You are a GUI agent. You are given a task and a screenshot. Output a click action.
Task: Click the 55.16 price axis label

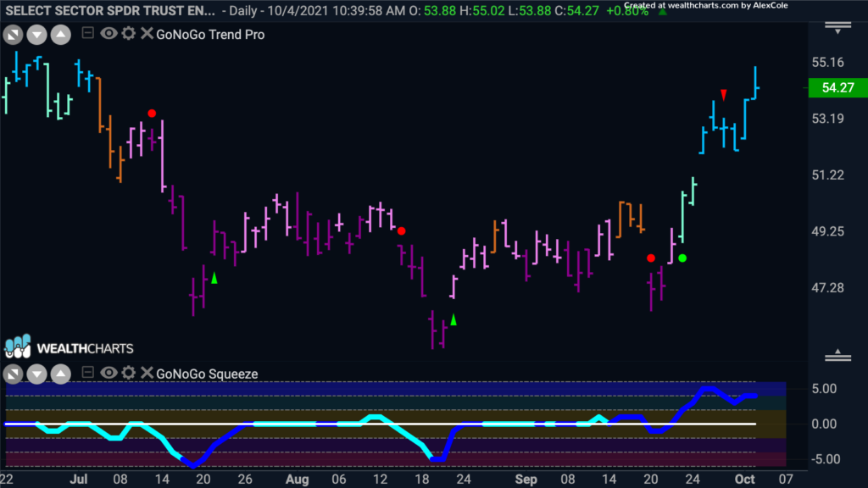coord(827,63)
